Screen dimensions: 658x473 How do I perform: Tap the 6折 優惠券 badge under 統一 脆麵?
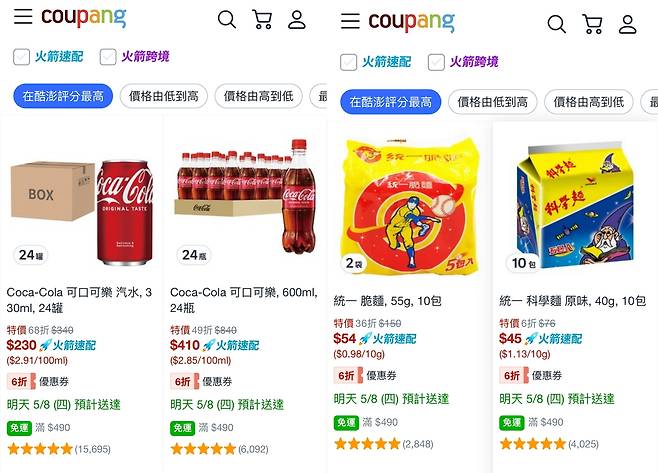point(365,375)
